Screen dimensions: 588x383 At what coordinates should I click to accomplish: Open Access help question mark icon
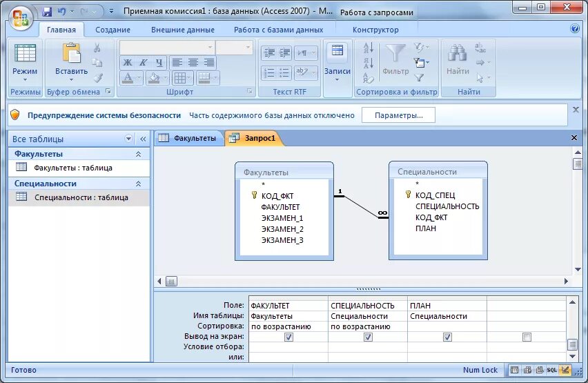point(575,29)
